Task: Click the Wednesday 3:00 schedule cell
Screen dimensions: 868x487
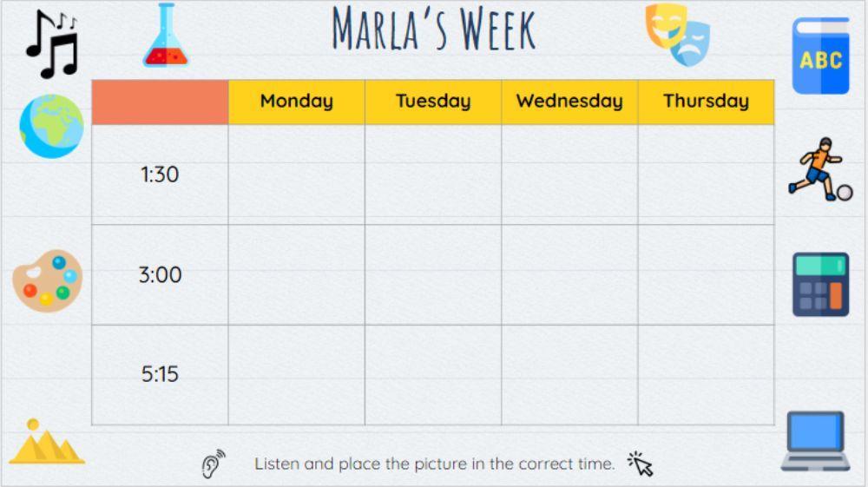Action: point(569,275)
